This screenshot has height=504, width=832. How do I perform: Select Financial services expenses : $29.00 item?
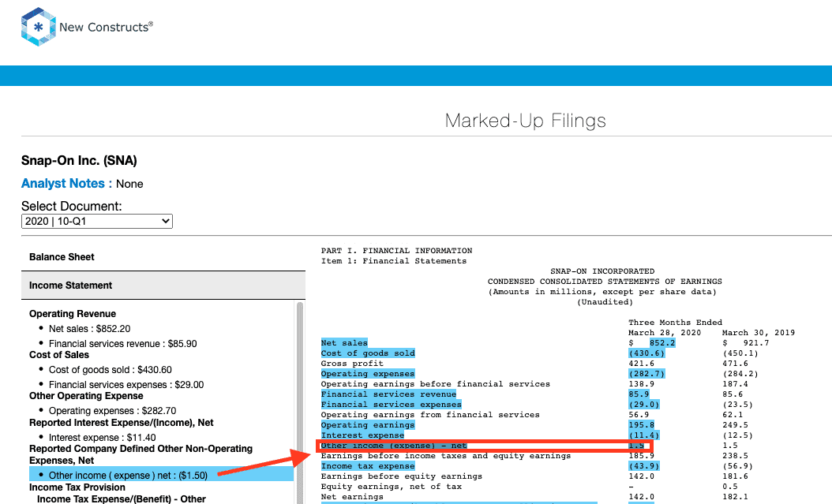(x=126, y=384)
